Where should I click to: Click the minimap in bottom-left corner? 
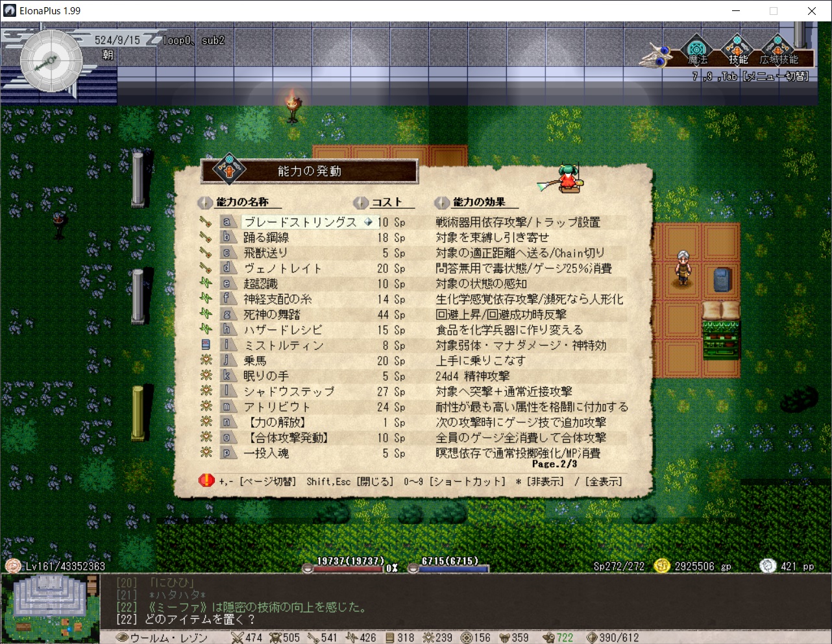pyautogui.click(x=49, y=608)
